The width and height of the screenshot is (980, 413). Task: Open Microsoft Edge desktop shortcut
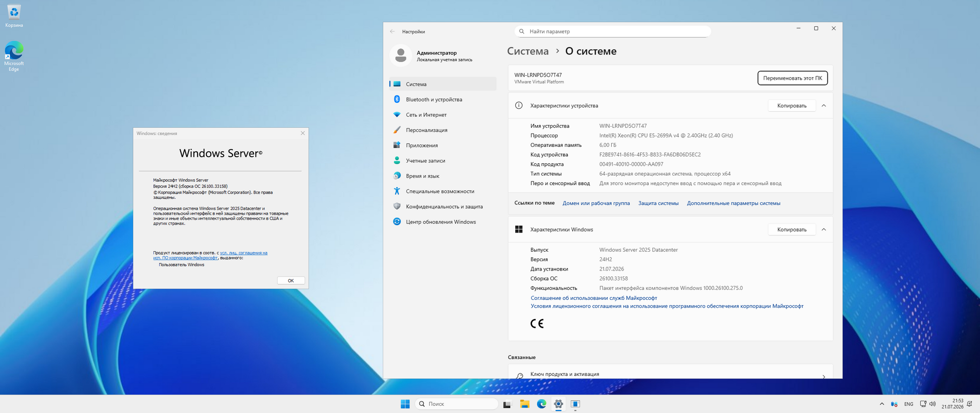[14, 56]
